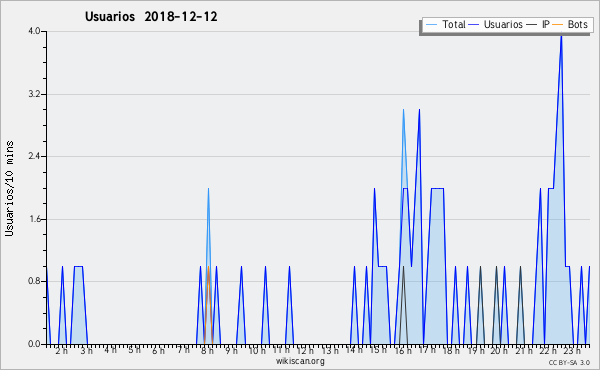Viewport: 600px width, 370px height.
Task: Click the 2 h label on x-axis
Action: (62, 350)
